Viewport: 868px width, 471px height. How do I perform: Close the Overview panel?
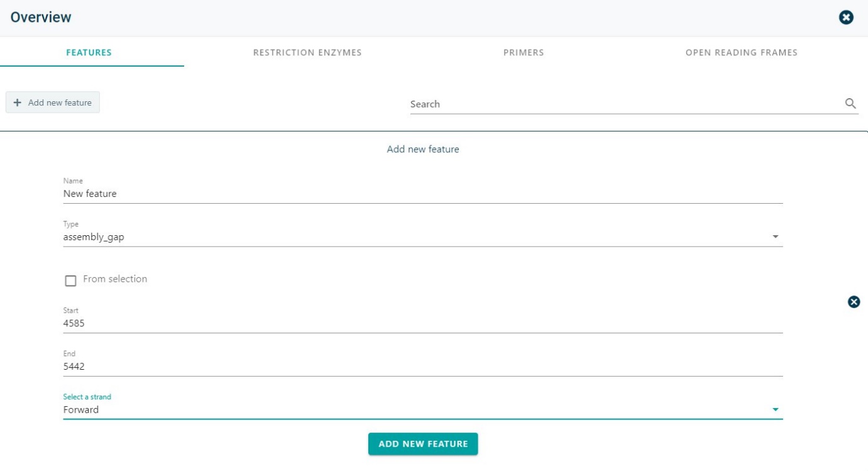click(847, 18)
